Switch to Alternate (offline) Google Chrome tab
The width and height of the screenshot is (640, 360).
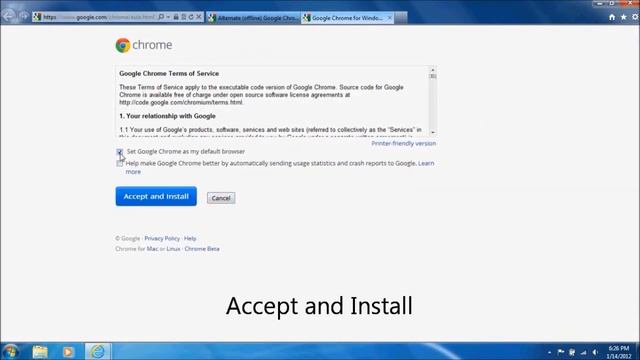coord(253,18)
